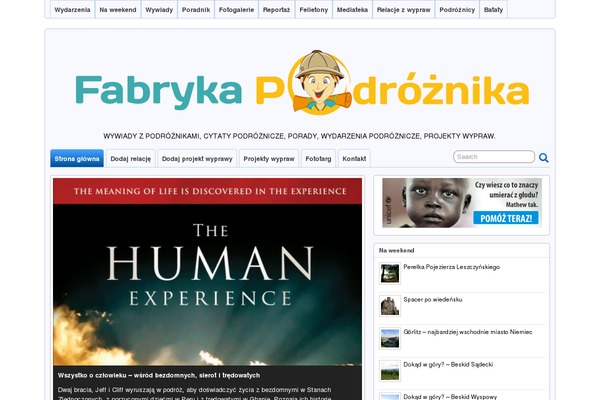Image resolution: width=600 pixels, height=400 pixels.
Task: Open The Human Experience featured image
Action: pos(207,272)
